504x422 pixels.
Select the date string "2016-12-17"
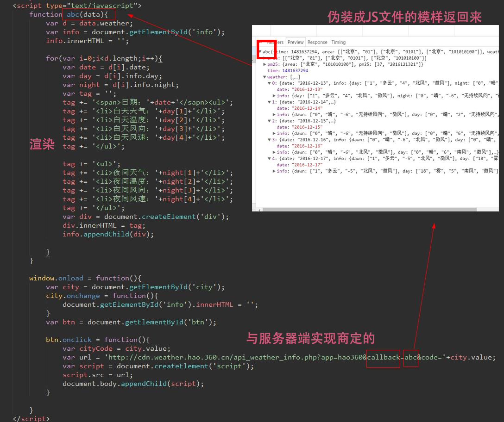tap(307, 165)
